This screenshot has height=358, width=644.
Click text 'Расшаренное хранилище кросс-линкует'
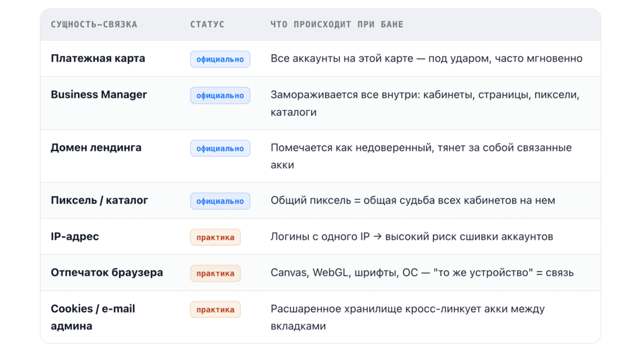[x=376, y=308]
